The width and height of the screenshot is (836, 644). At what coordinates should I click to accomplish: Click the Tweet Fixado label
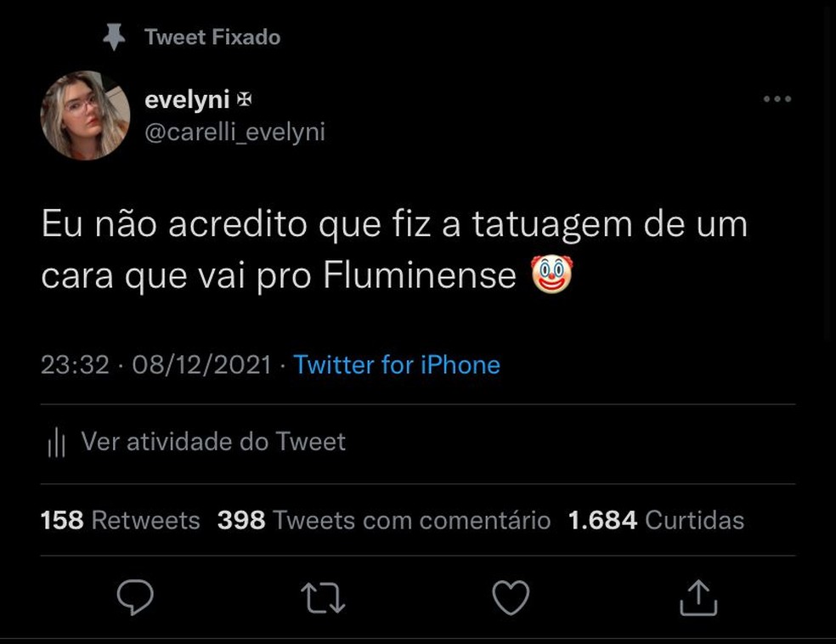(212, 37)
